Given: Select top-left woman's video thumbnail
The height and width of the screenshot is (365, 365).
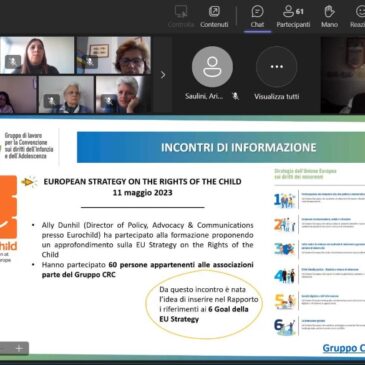Looking at the screenshot, I should [x=37, y=55].
